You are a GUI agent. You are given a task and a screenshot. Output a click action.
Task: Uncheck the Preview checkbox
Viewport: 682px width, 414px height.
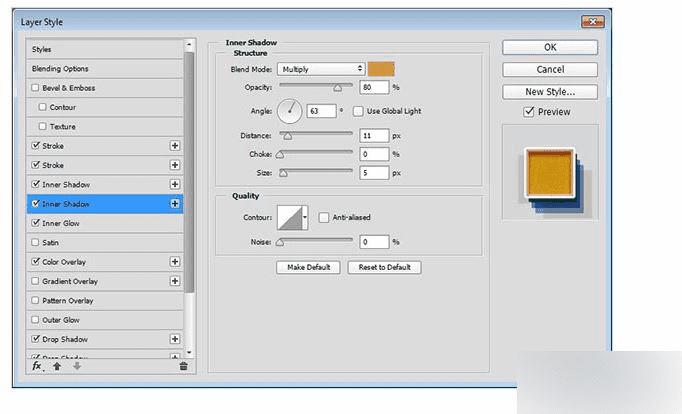(528, 112)
